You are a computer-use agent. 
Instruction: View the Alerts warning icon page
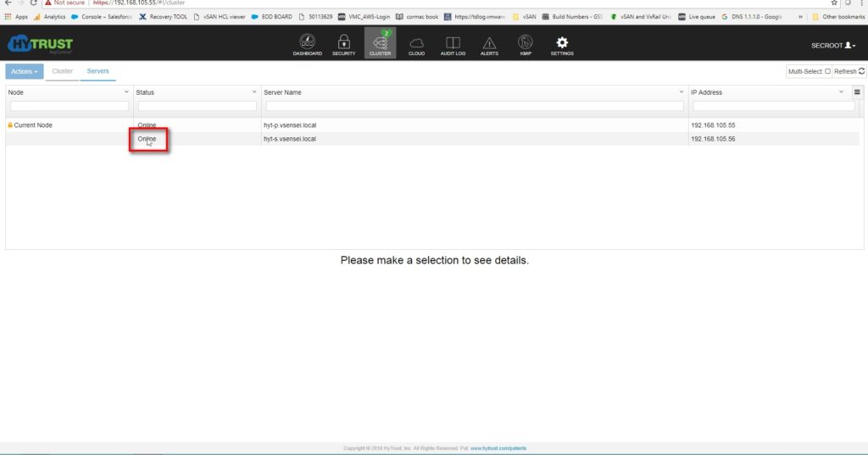click(x=489, y=45)
